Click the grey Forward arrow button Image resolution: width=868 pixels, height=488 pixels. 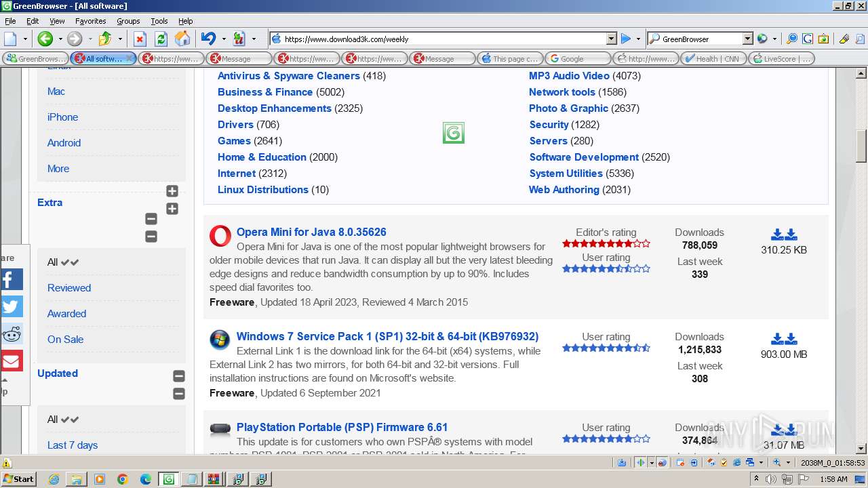click(75, 39)
